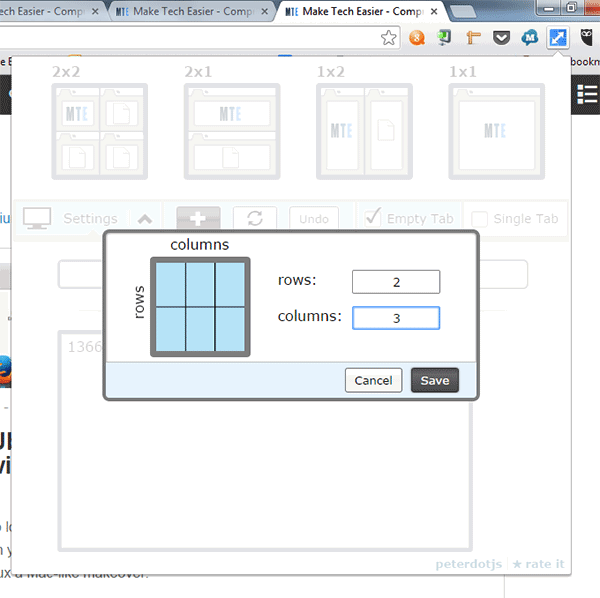Toggle the Empty Tab checkbox
The image size is (600, 598).
tap(372, 217)
